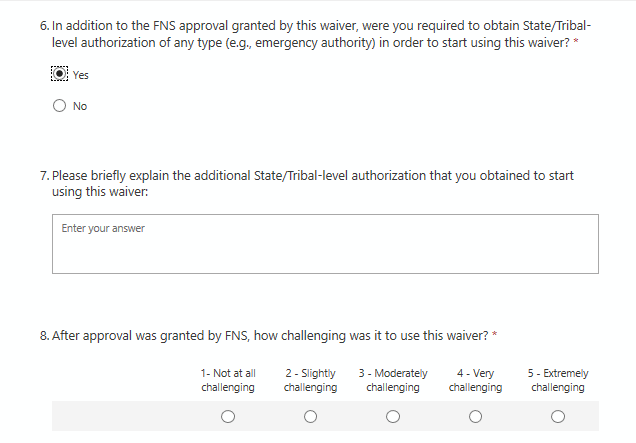Click the '2 - Slightly challenging' column header
The image size is (636, 443).
click(310, 380)
